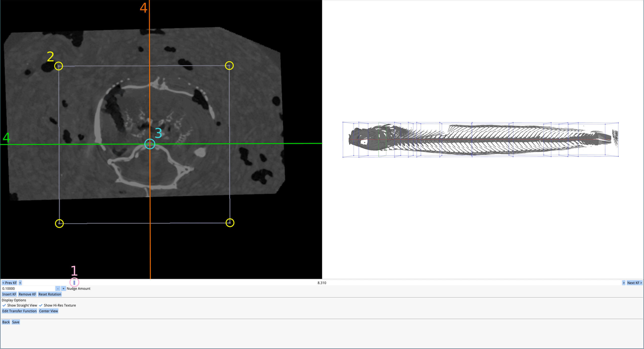Click Remove KF button
The width and height of the screenshot is (644, 349).
coord(27,294)
